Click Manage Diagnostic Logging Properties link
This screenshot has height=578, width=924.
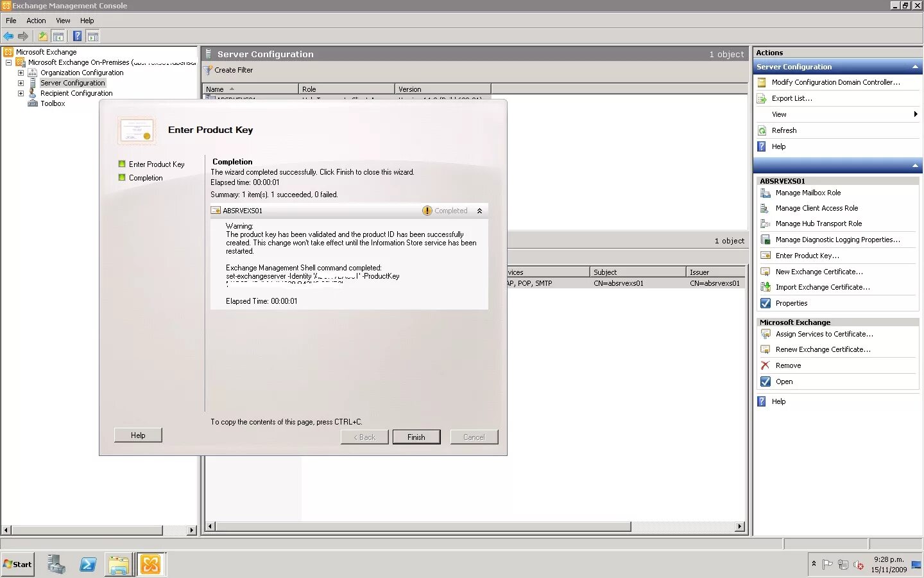[x=837, y=240]
